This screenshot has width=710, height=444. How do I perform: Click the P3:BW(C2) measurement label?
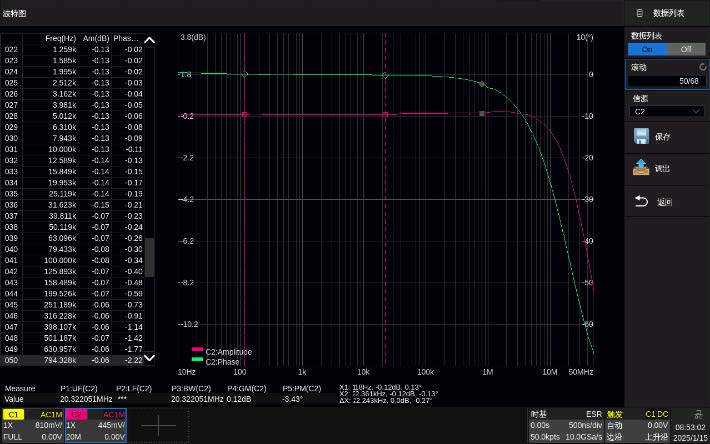191,388
